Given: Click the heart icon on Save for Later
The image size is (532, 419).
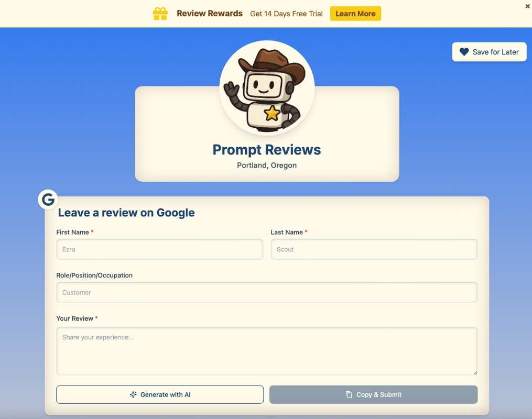Looking at the screenshot, I should (x=464, y=52).
